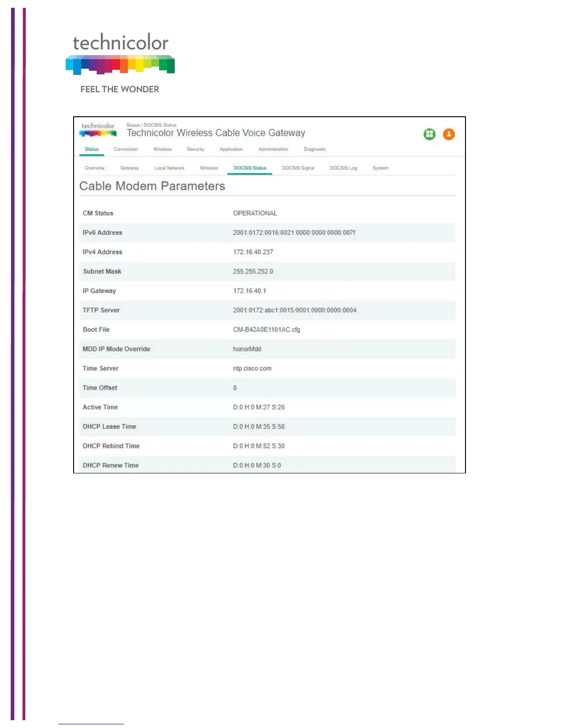The height and width of the screenshot is (728, 563).
Task: Click the Subnet Mask label
Action: tap(102, 271)
